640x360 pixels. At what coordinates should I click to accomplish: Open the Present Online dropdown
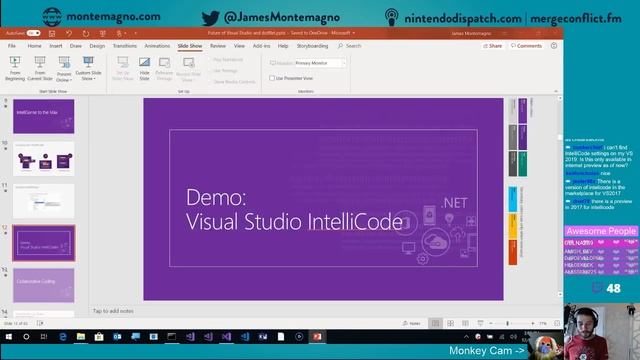pos(64,69)
